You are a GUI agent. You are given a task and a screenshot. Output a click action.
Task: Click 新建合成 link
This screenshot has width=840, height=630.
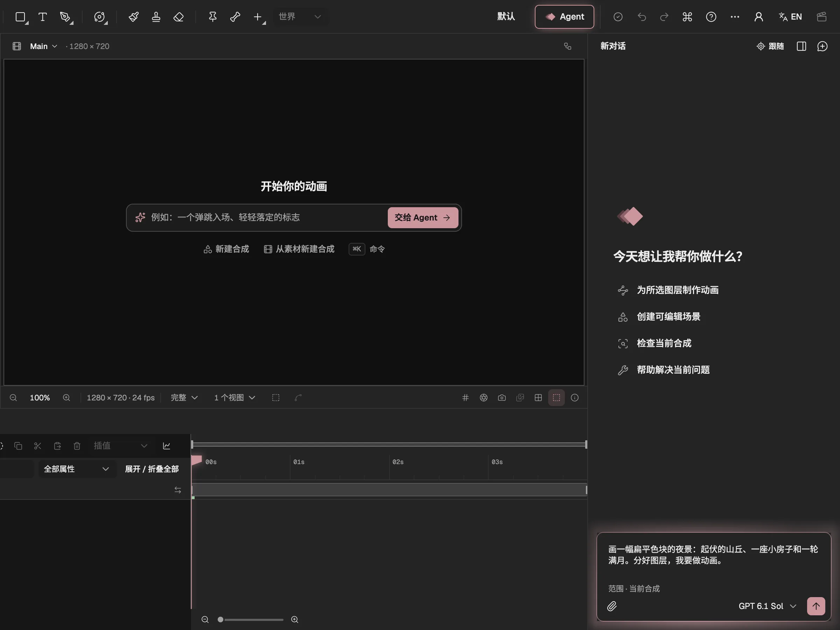coord(226,249)
